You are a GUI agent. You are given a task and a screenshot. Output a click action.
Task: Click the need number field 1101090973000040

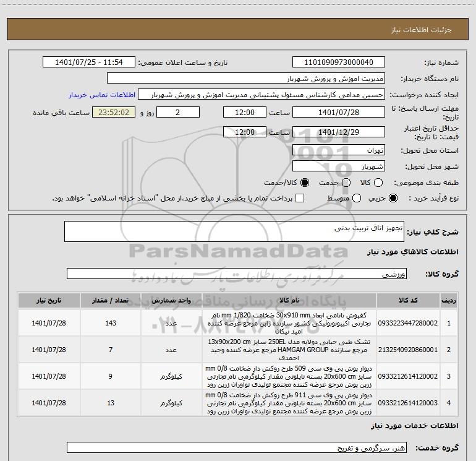coord(339,62)
